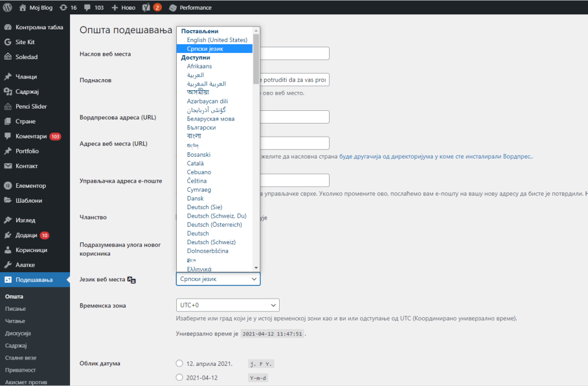
Task: Open the Писање settings submenu
Action: [16, 309]
